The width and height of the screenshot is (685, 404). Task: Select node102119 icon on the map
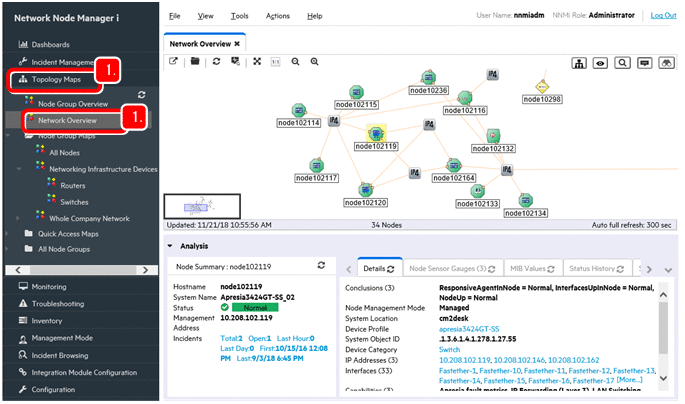coord(376,133)
